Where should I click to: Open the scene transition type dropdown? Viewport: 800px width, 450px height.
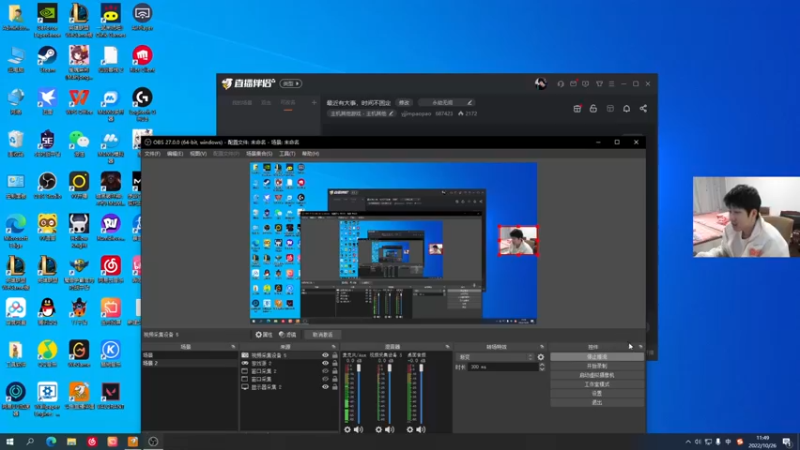(494, 357)
